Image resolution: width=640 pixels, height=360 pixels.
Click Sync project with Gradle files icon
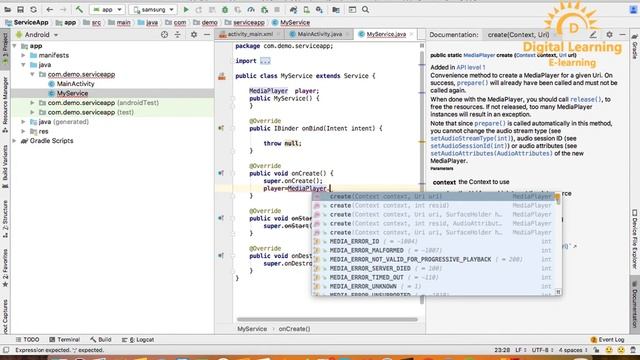pyautogui.click(x=293, y=9)
